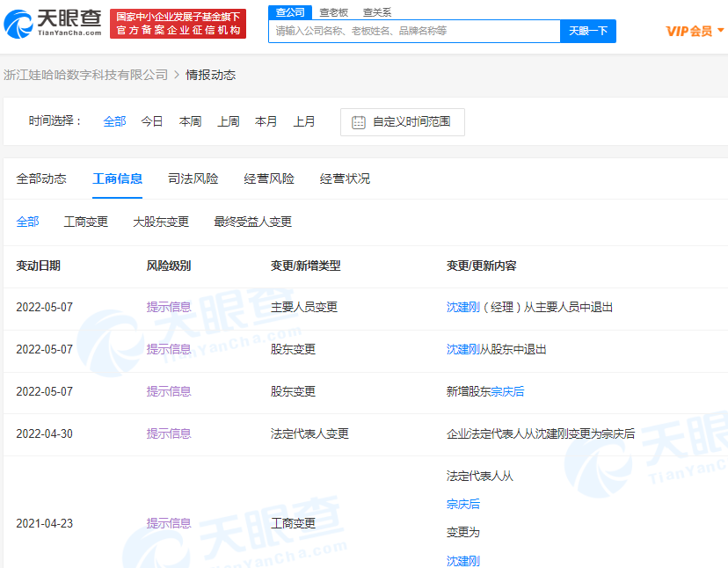Click 工商变更 cell in 2021-04-23 row
This screenshot has width=728, height=568.
click(293, 523)
